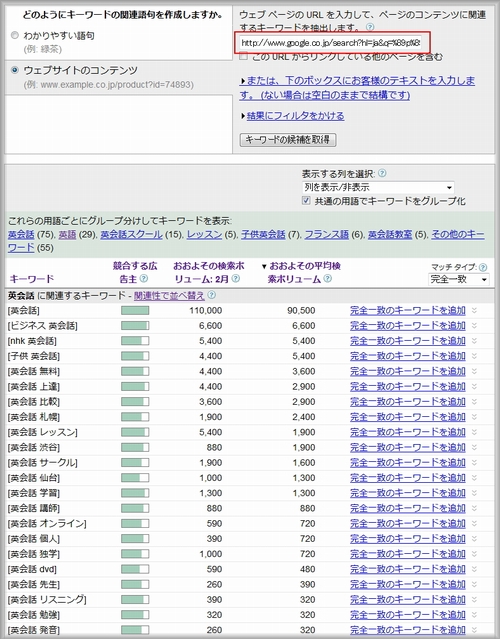Viewport: 500px width, 639px height.
Task: Open the 完全一致 match type dropdown
Action: tap(459, 280)
